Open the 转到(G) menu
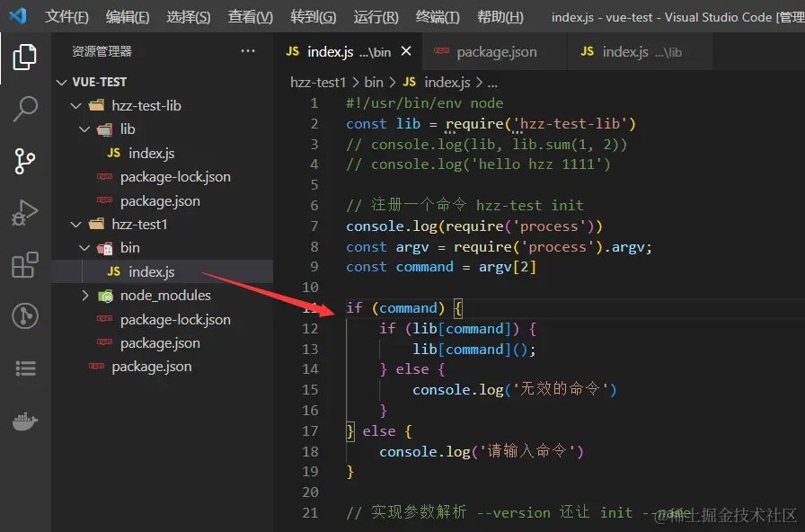 pyautogui.click(x=314, y=17)
